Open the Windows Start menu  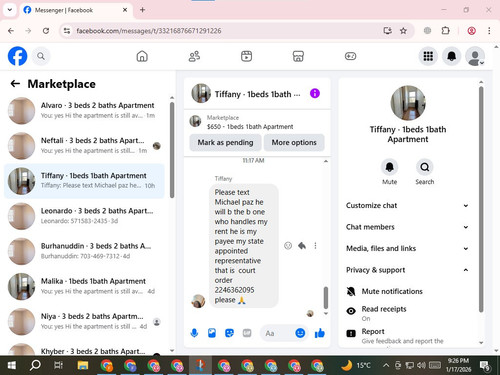coord(11,366)
